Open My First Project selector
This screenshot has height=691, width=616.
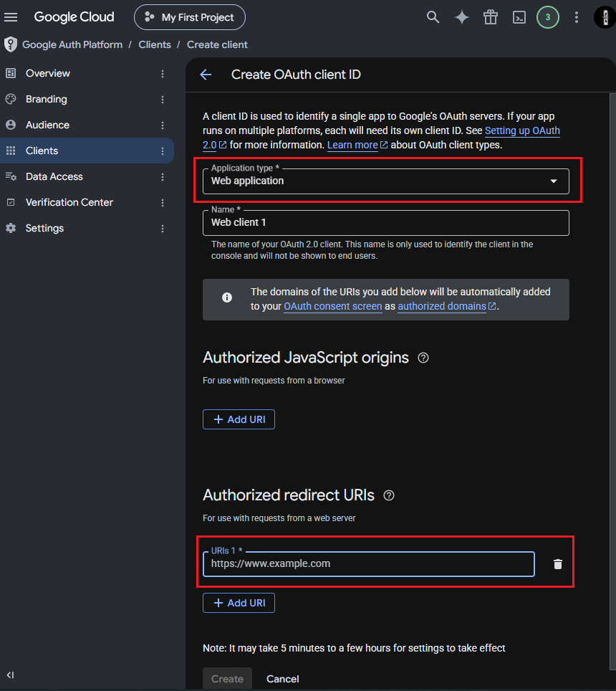[x=190, y=17]
